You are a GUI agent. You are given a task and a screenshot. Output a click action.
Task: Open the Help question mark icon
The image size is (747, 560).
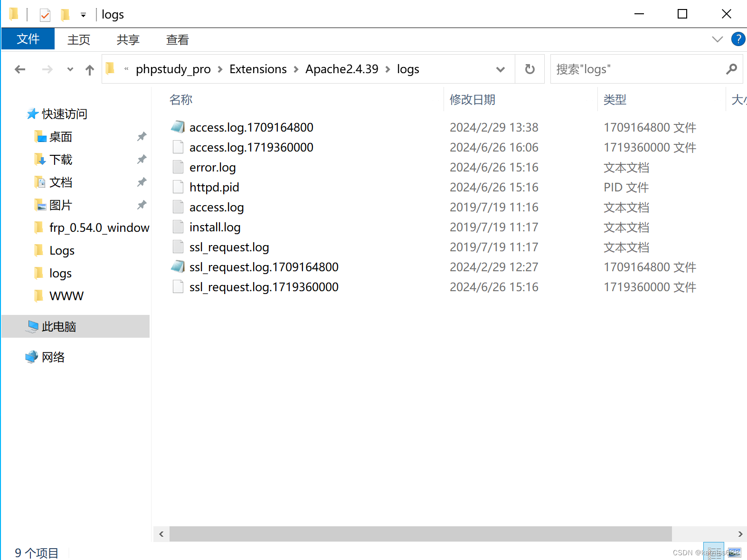pos(738,39)
